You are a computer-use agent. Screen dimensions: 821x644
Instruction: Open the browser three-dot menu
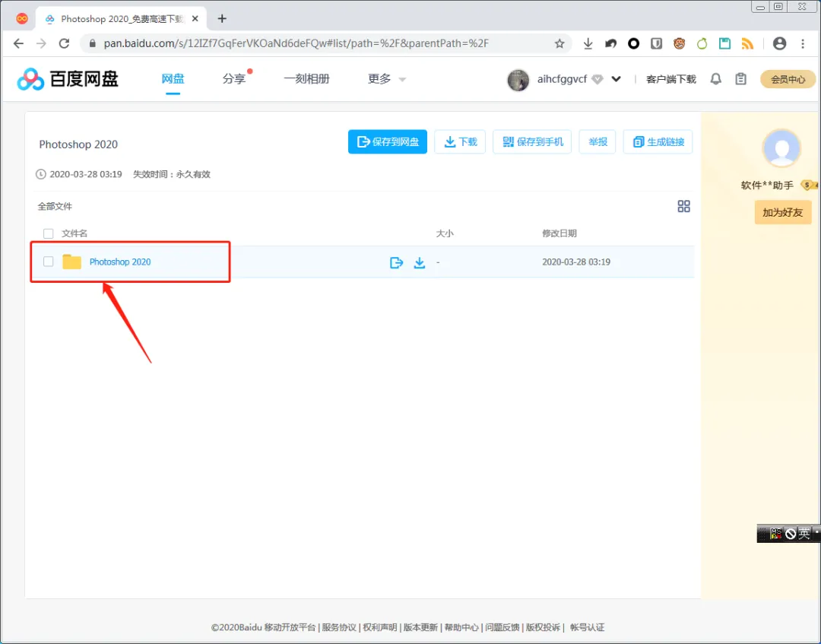point(803,43)
